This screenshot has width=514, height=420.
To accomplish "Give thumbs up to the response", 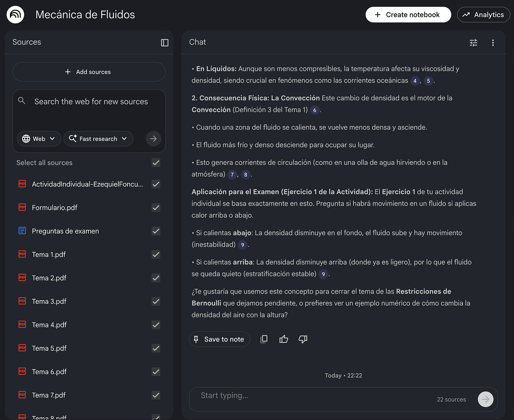I will coord(283,339).
